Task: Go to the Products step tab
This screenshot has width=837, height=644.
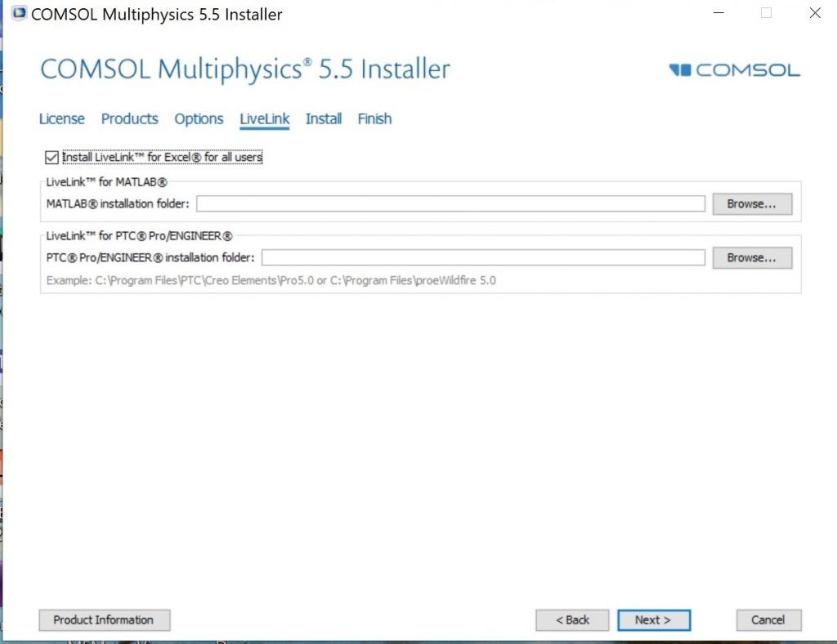Action: [x=130, y=119]
